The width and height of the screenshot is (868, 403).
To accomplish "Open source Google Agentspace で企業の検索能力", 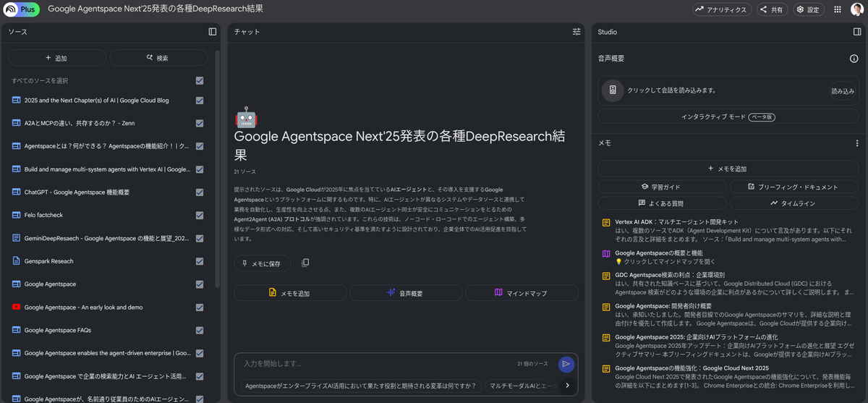I will click(x=105, y=376).
